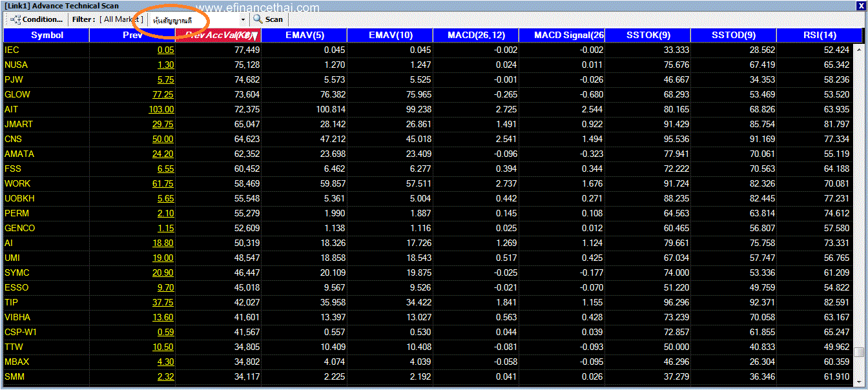Click the 29.75 Prev price link
This screenshot has height=390, width=868.
click(x=163, y=124)
